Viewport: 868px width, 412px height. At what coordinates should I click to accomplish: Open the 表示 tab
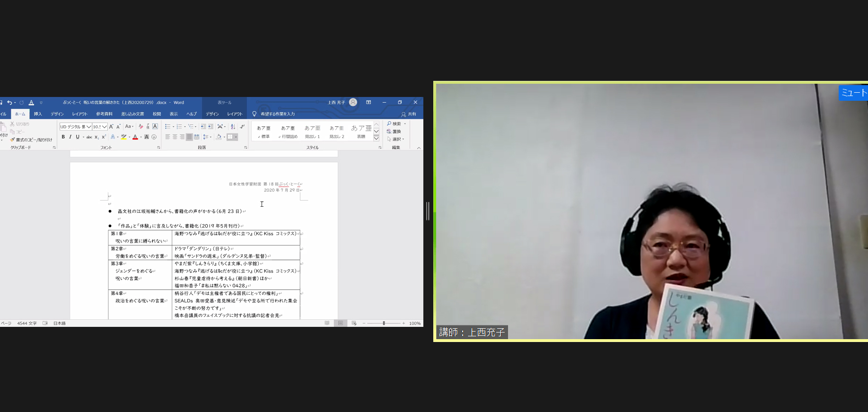pos(174,114)
